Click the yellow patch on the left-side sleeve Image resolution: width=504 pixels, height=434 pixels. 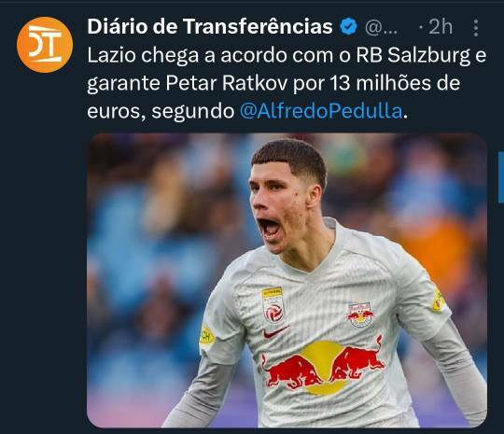[x=206, y=338]
